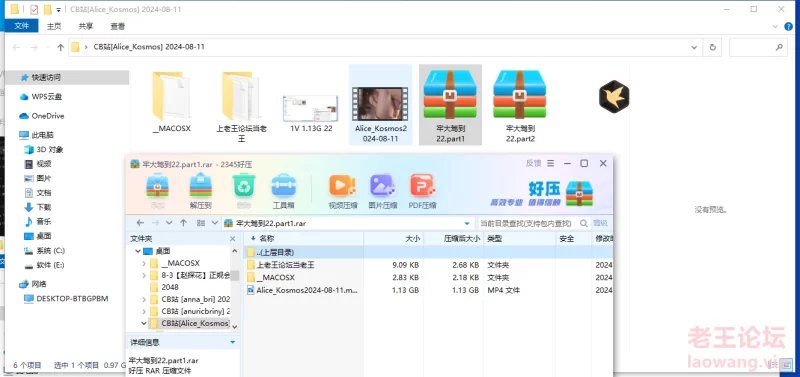Image resolution: width=800 pixels, height=377 pixels.
Task: Select the Alice_Kosmos2024-08-11 video thumbnail in Explorer
Action: (381, 105)
